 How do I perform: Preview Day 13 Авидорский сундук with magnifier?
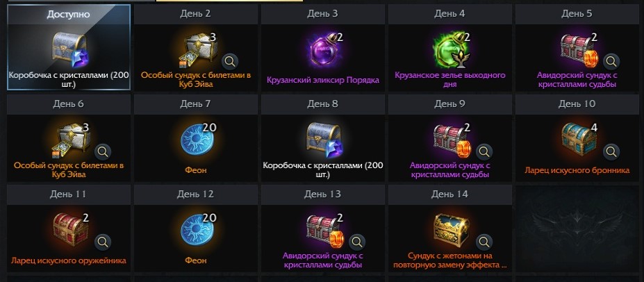357,242
